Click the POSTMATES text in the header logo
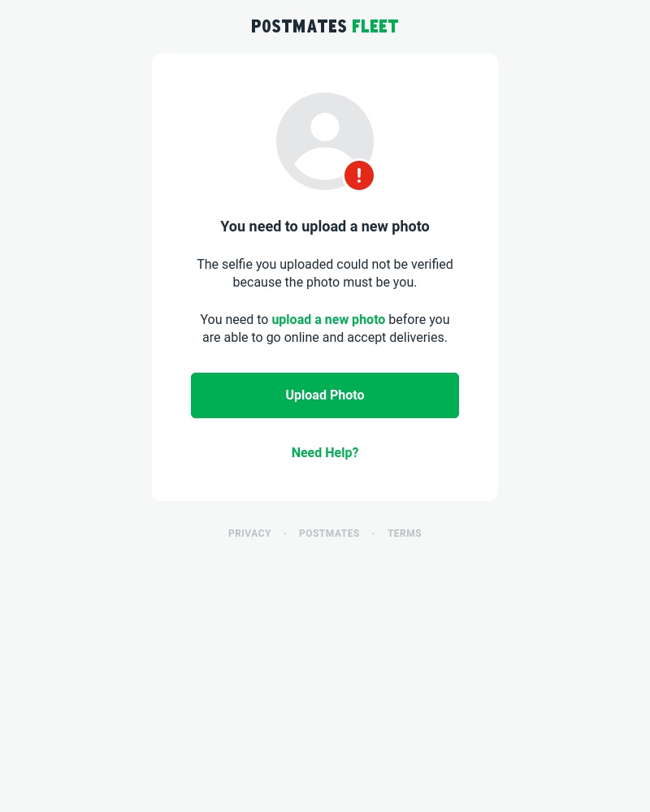 point(300,26)
